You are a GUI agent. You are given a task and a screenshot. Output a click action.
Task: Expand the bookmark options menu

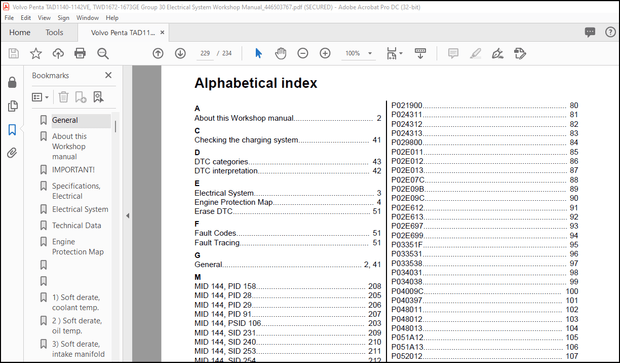coord(40,97)
